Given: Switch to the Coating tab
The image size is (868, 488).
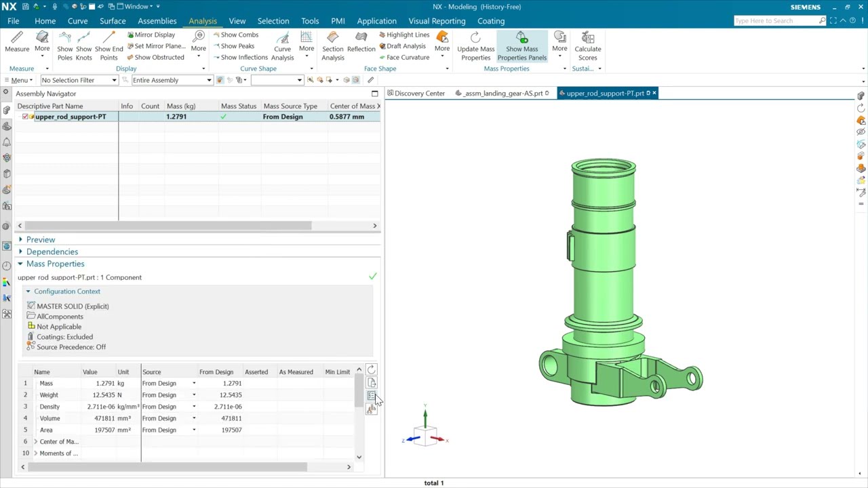Looking at the screenshot, I should coord(491,21).
